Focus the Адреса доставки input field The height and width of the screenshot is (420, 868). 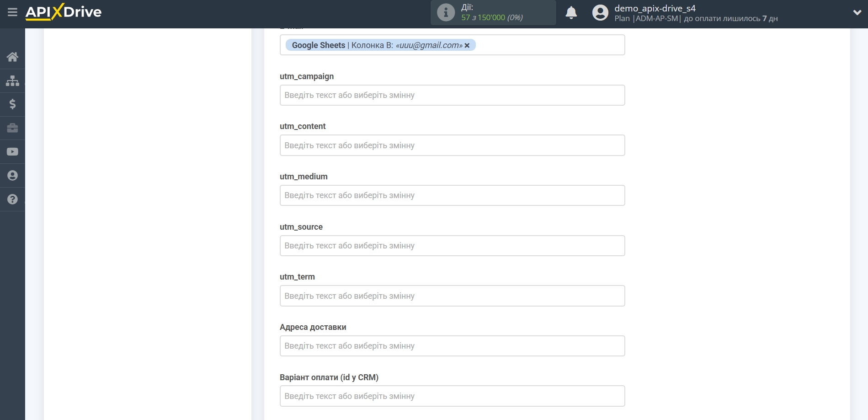pyautogui.click(x=452, y=346)
